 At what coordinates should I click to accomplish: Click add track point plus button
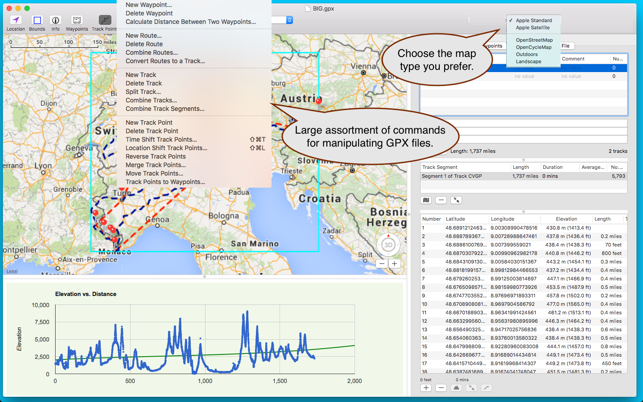(426, 387)
